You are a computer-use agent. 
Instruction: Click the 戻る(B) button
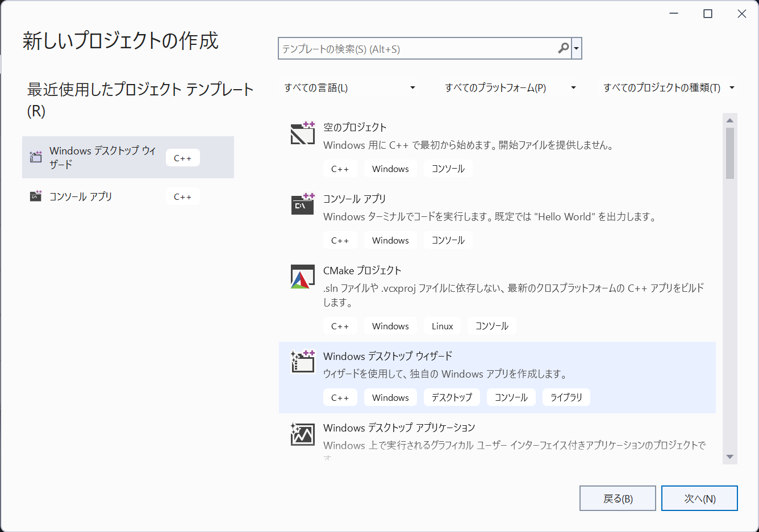pos(618,499)
